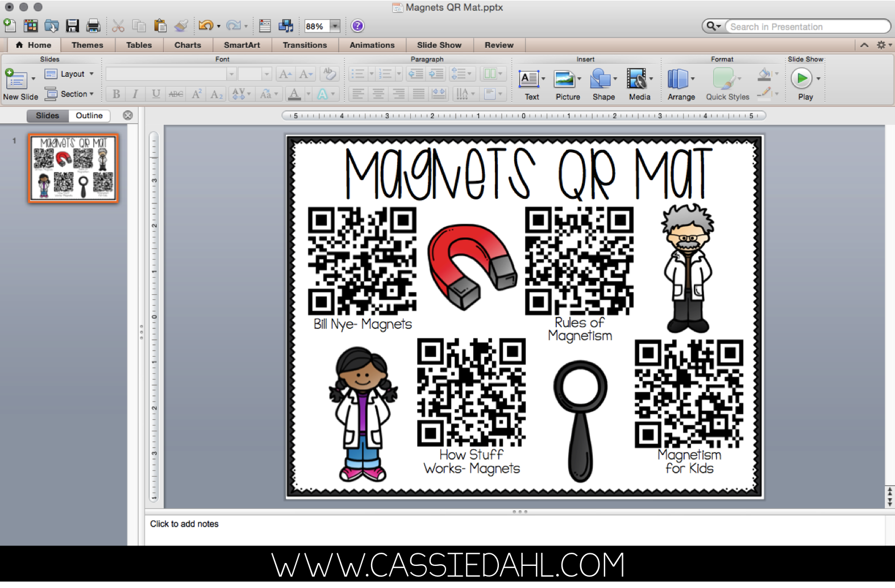The image size is (895, 588).
Task: Align text left in Paragraph group
Action: click(x=358, y=94)
